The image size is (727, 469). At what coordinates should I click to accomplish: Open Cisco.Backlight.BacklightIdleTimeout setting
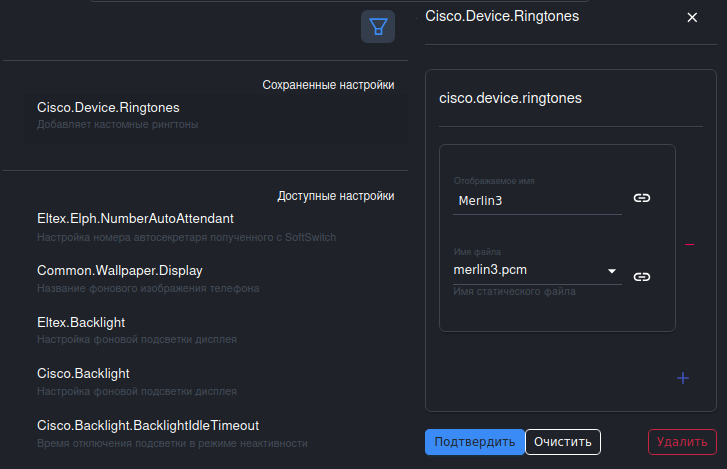[147, 425]
